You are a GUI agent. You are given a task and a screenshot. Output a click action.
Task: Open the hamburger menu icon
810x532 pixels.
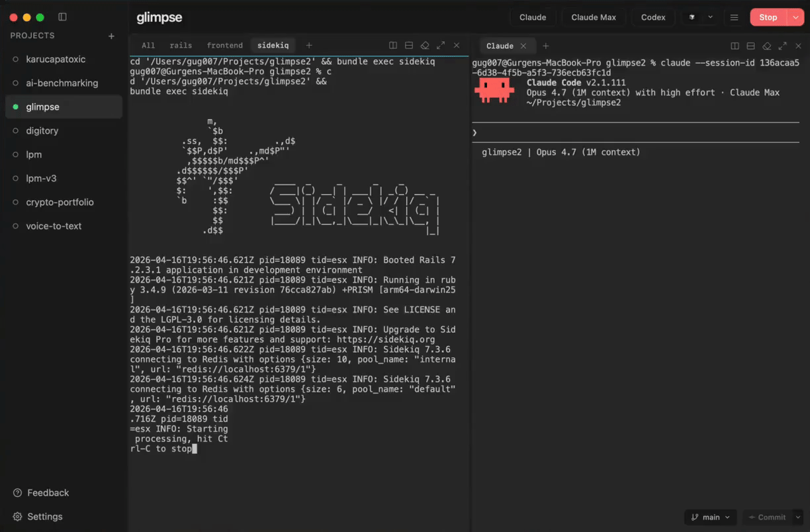(734, 17)
